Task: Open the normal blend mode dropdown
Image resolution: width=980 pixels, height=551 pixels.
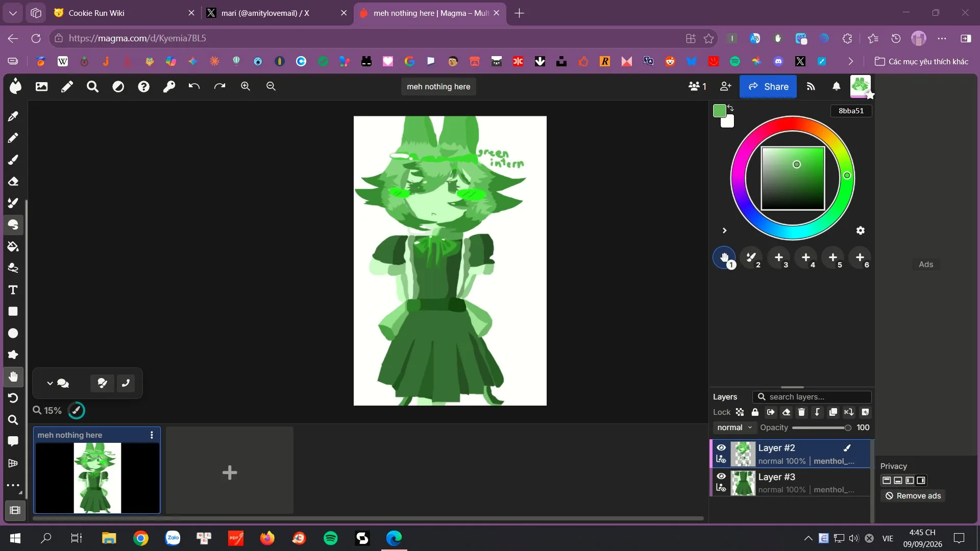Action: coord(734,428)
